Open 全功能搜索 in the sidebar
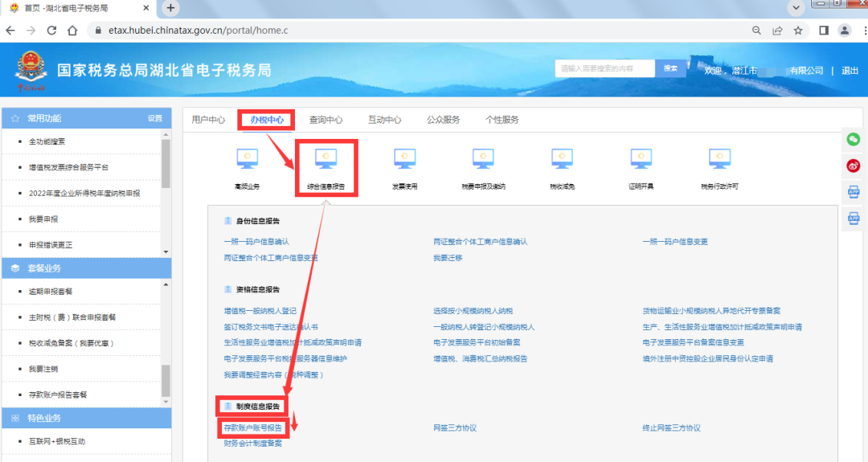 tap(47, 141)
